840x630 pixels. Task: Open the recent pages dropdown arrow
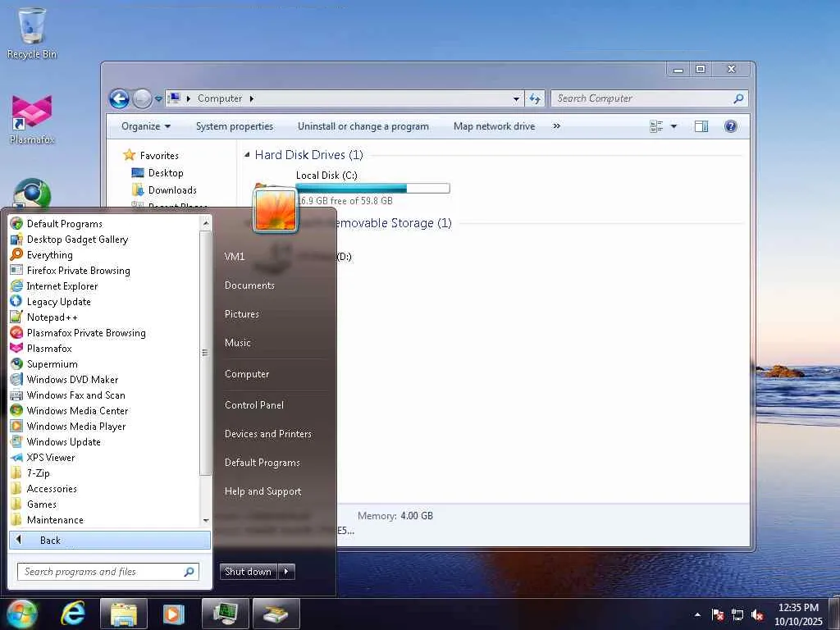point(158,98)
